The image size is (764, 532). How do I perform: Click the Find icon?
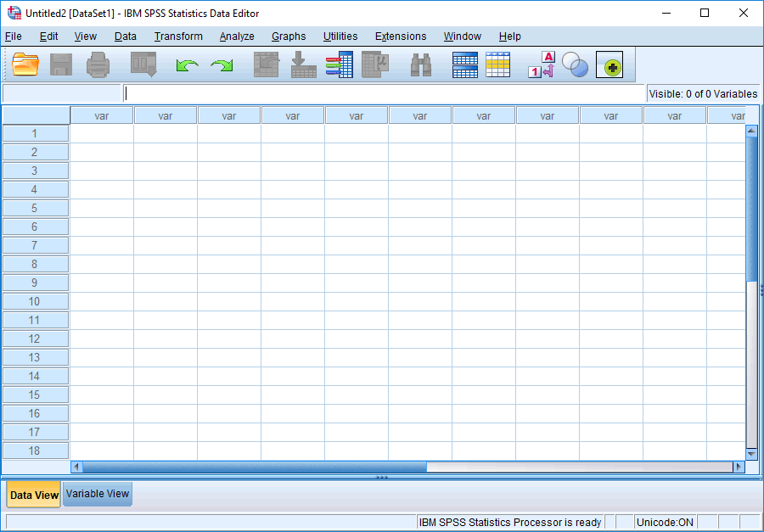click(x=420, y=64)
